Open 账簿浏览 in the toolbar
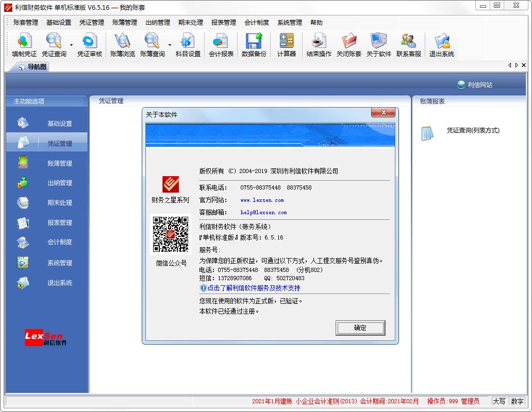 123,45
